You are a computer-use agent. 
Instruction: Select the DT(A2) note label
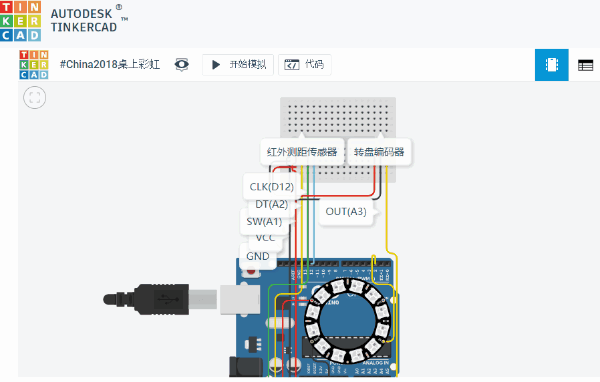pyautogui.click(x=271, y=205)
